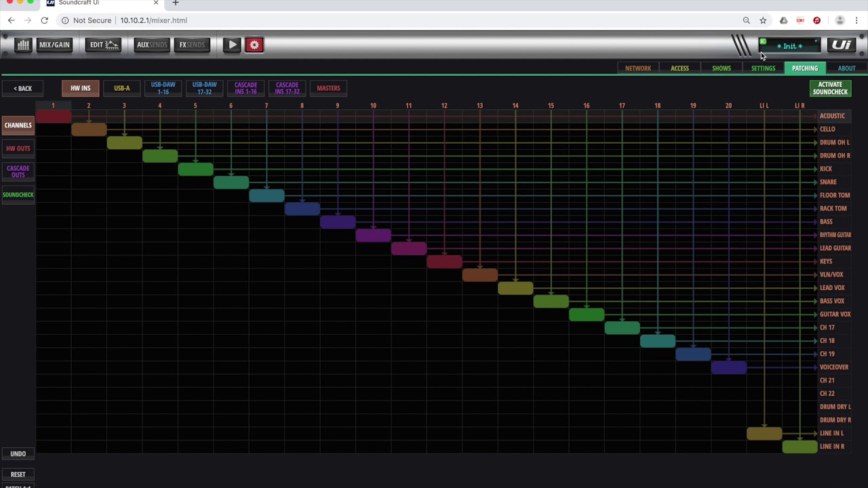
Task: Click the BACK button
Action: pyautogui.click(x=22, y=88)
